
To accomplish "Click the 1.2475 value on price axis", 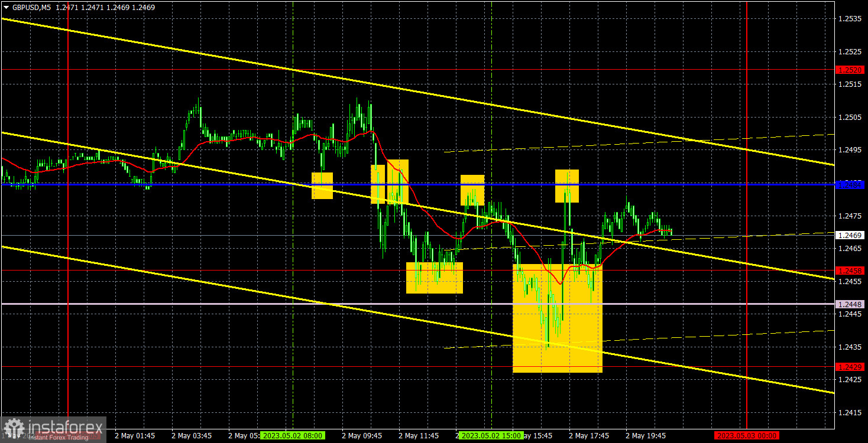I will [850, 216].
